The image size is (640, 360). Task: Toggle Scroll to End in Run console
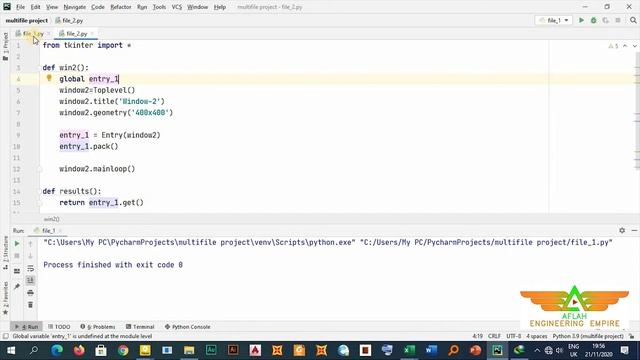30,280
